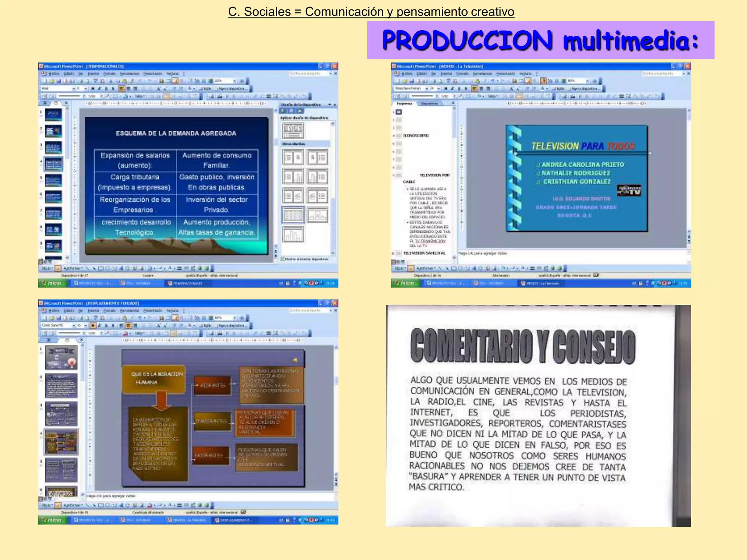Click Save icon in TRANSNACIONALES window
The width and height of the screenshot is (747, 560).
click(58, 81)
